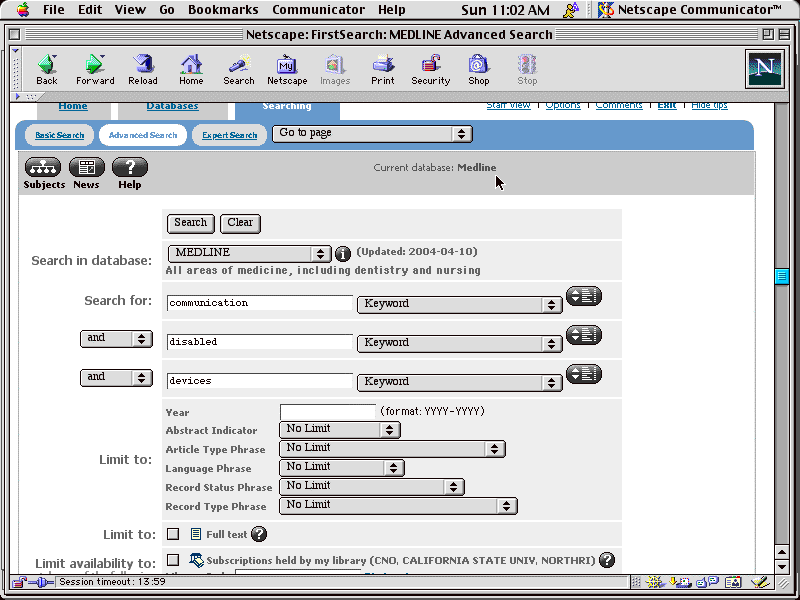The width and height of the screenshot is (800, 600).
Task: Click the Clear button
Action: tap(240, 223)
